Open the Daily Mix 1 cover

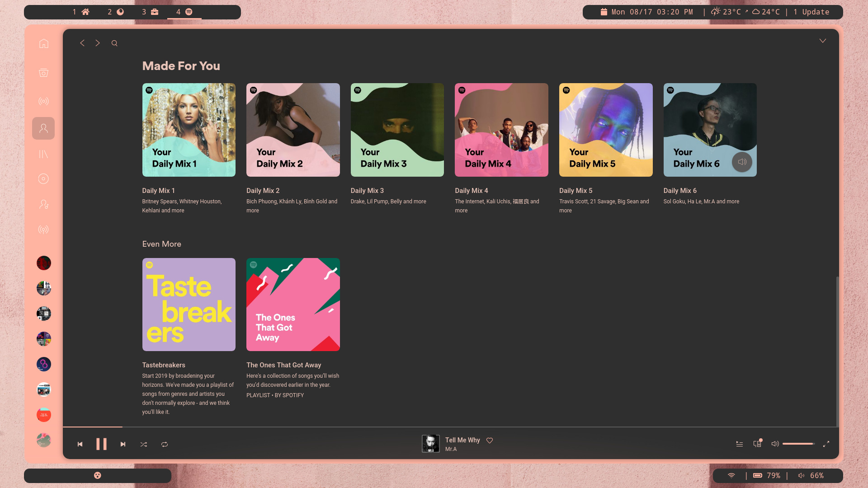(189, 130)
